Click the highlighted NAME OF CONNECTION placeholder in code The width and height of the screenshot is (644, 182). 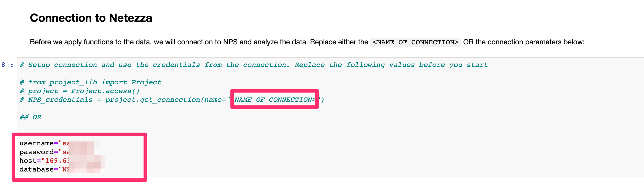click(275, 99)
